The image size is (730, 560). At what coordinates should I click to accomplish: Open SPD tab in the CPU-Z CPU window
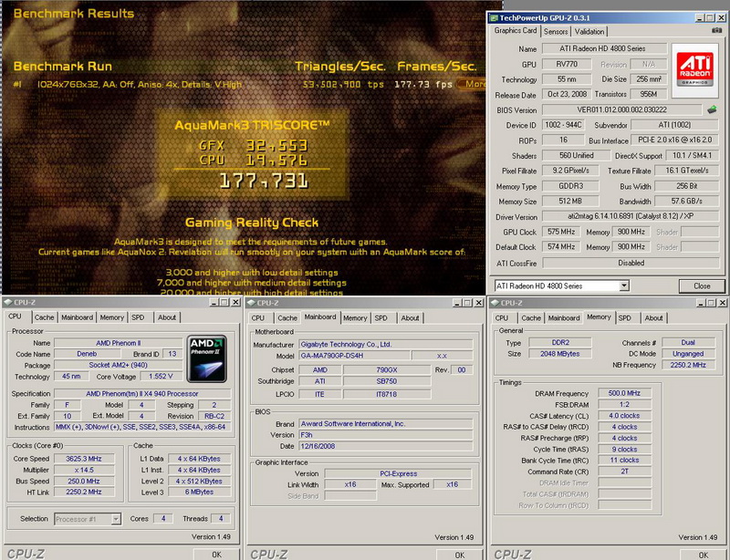[x=138, y=317]
